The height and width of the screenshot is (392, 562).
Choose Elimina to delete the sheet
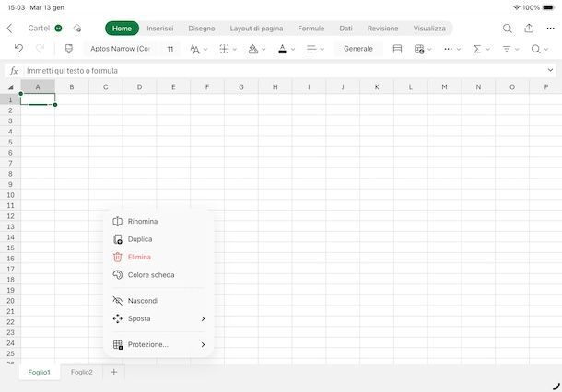[x=158, y=257]
